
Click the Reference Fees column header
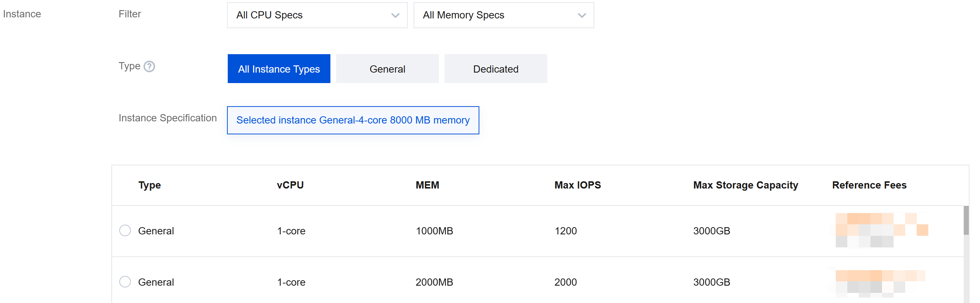coord(869,185)
